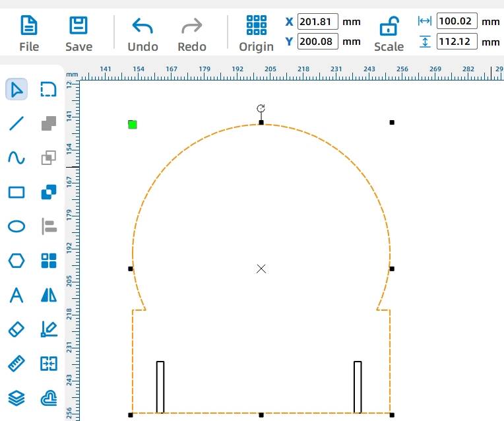
Task: Click the Save button
Action: click(x=79, y=34)
